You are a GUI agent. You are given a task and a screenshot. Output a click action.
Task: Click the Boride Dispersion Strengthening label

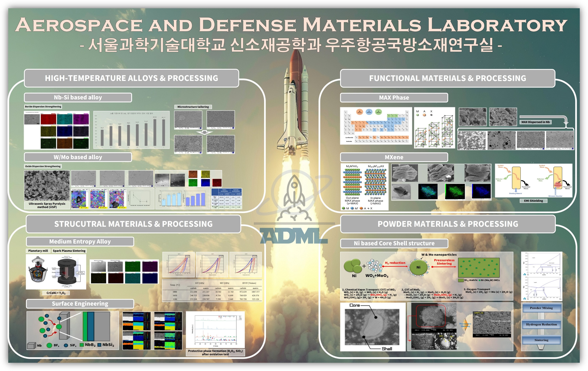pyautogui.click(x=43, y=107)
